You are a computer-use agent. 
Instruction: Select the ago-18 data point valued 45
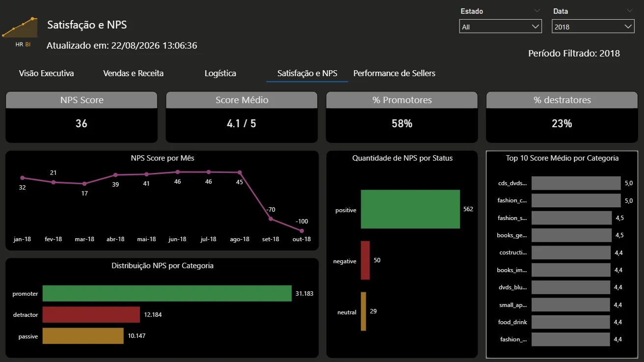240,172
